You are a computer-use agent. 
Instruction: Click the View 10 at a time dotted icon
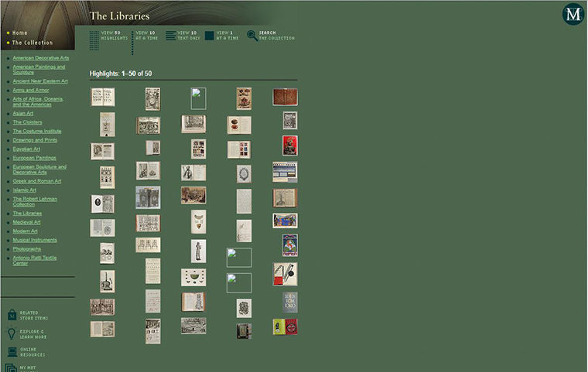[x=132, y=43]
